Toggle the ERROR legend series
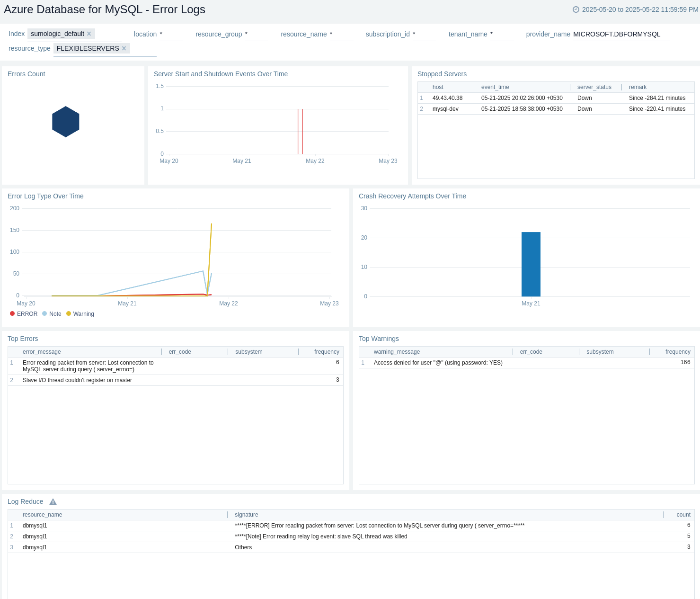Screen dimensions: 700x599 click(x=24, y=314)
